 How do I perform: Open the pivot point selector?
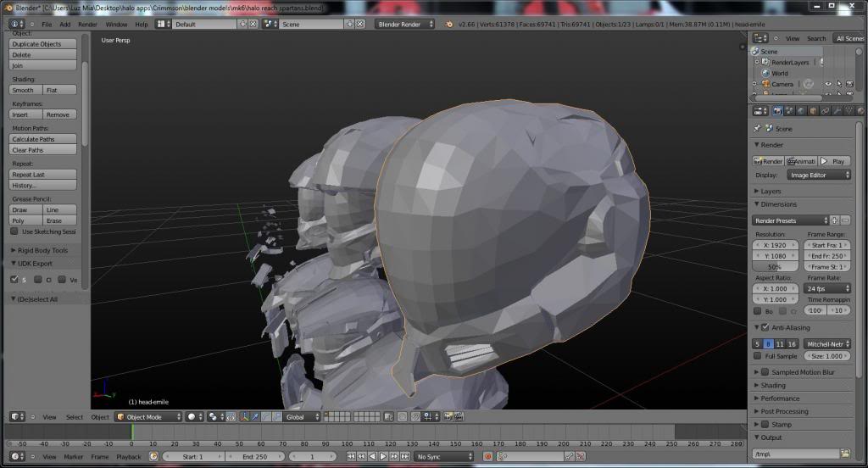214,417
